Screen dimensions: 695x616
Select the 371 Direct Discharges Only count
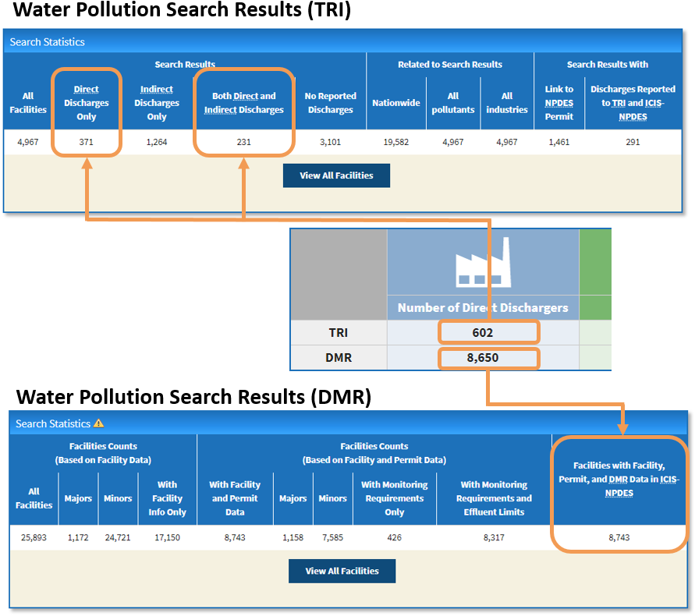coord(86,142)
